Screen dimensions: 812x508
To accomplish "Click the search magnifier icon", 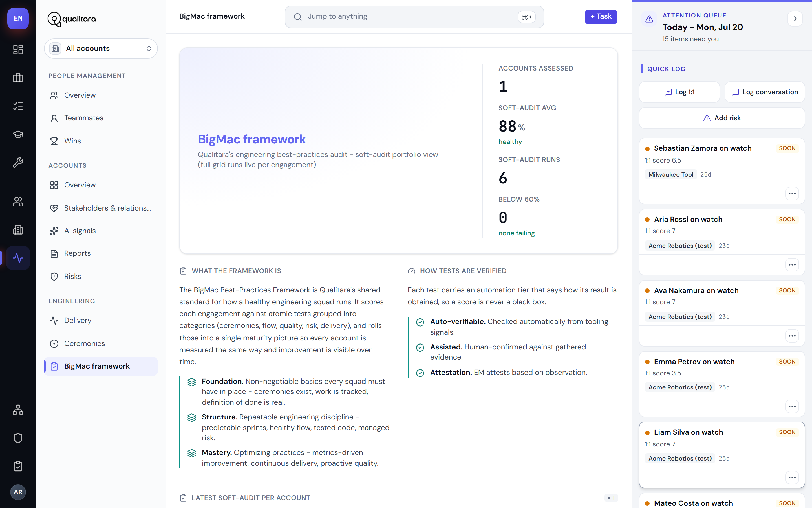I will 298,17.
